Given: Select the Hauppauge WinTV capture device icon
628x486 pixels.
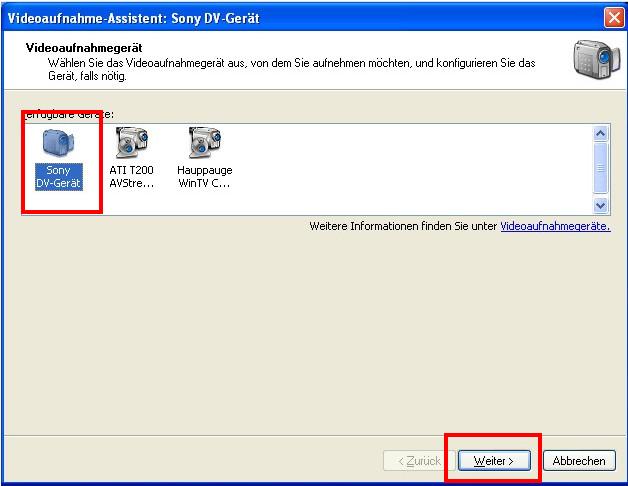Looking at the screenshot, I should pyautogui.click(x=204, y=144).
